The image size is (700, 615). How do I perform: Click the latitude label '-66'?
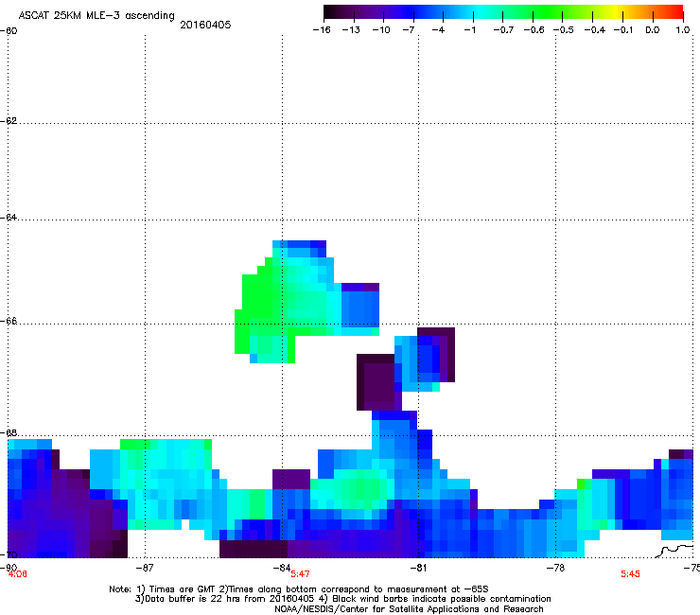[x=9, y=322]
